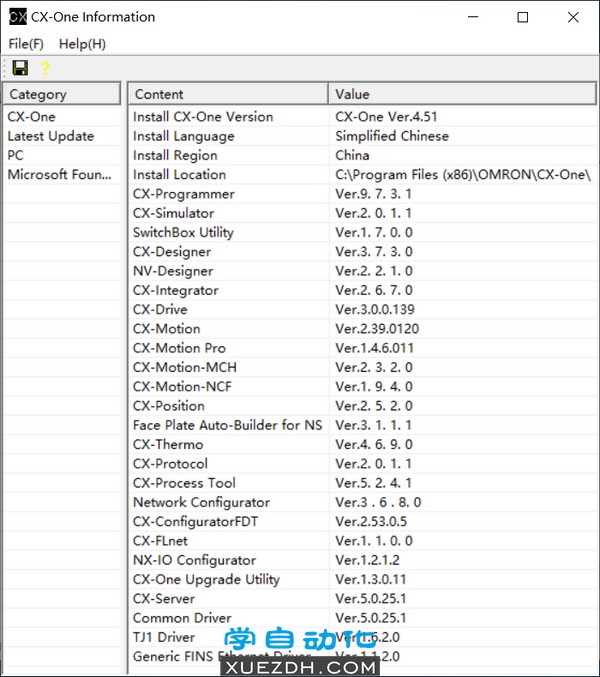Select the Install Language row

click(x=363, y=136)
